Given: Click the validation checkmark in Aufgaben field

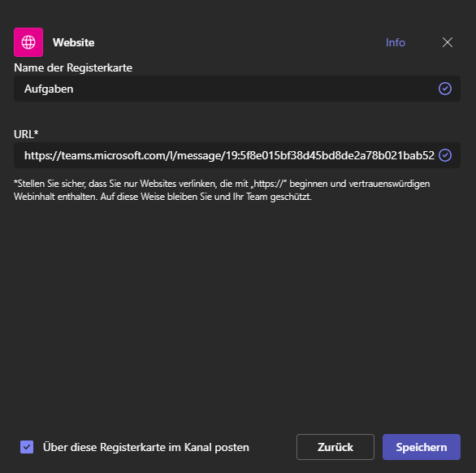Looking at the screenshot, I should 445,89.
